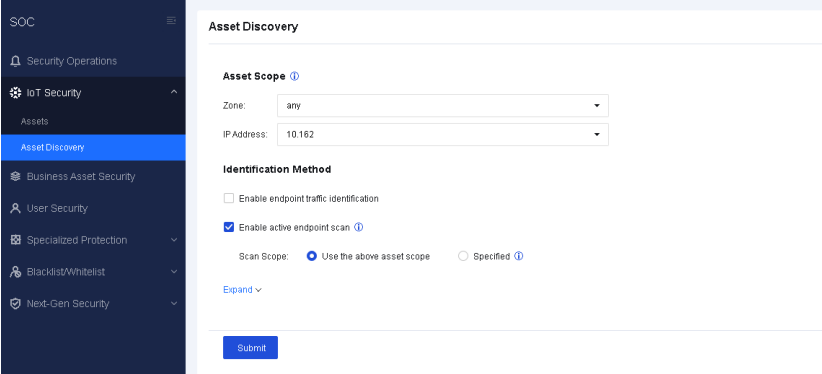
Task: Collapse the sidebar with the menu-fold icon
Action: coord(171,20)
